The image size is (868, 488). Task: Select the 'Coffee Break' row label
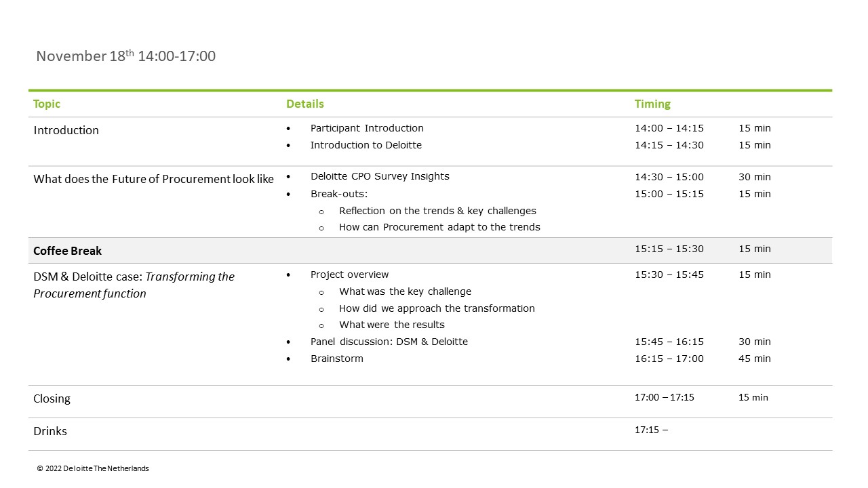pos(67,251)
